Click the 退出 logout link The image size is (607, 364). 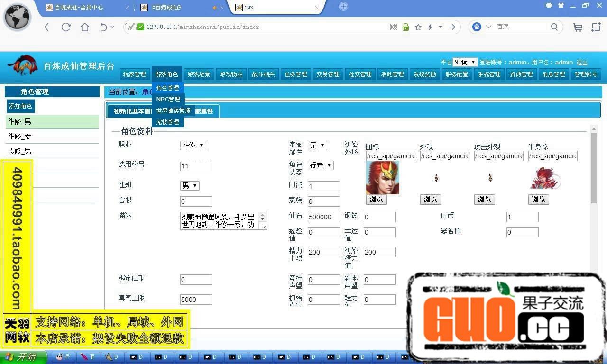pyautogui.click(x=582, y=62)
